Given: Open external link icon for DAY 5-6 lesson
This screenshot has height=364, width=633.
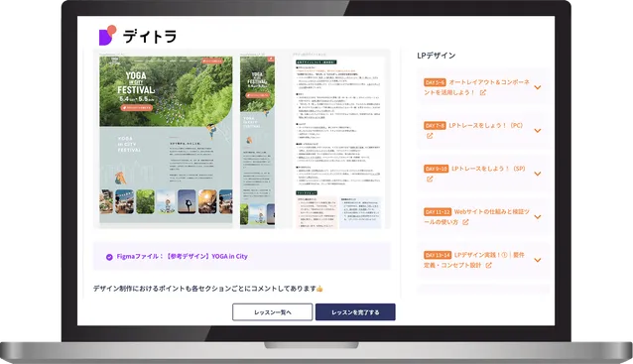Looking at the screenshot, I should coord(482,92).
